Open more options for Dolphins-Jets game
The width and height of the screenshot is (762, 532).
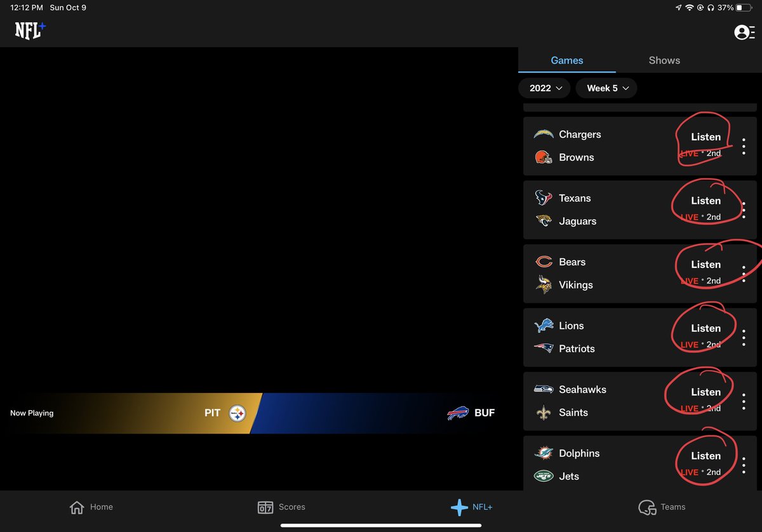click(x=744, y=465)
